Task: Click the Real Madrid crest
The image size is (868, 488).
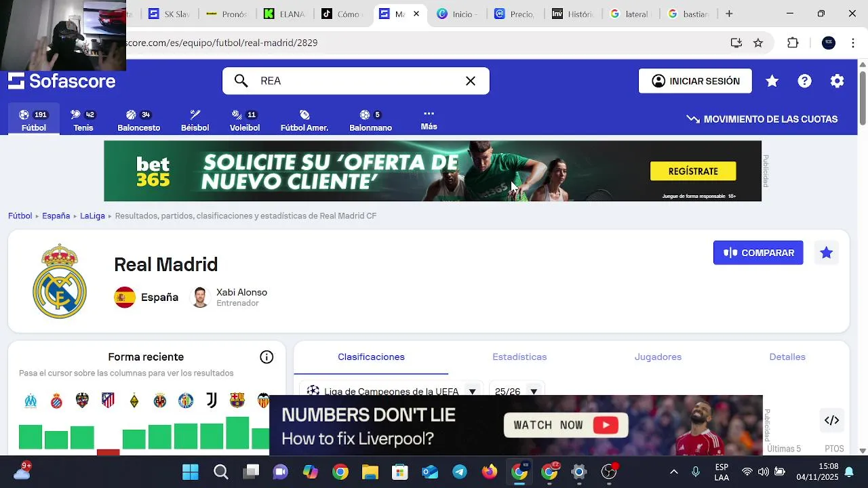Action: 60,281
